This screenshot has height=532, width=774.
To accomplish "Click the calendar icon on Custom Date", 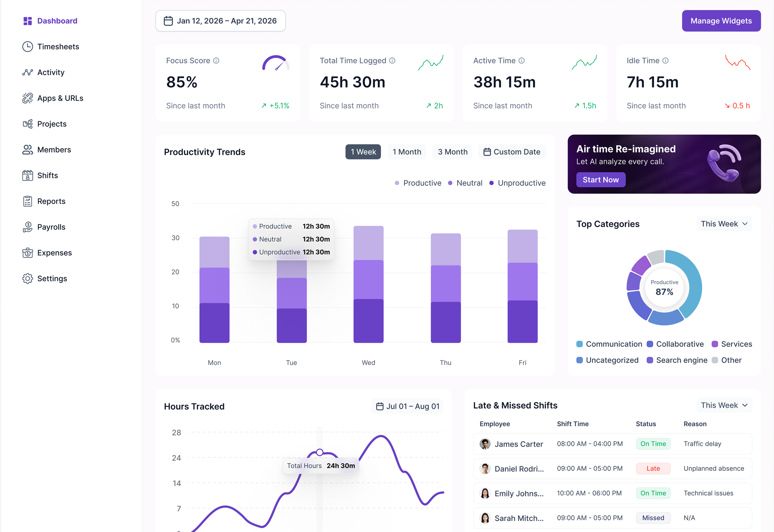I will (487, 152).
